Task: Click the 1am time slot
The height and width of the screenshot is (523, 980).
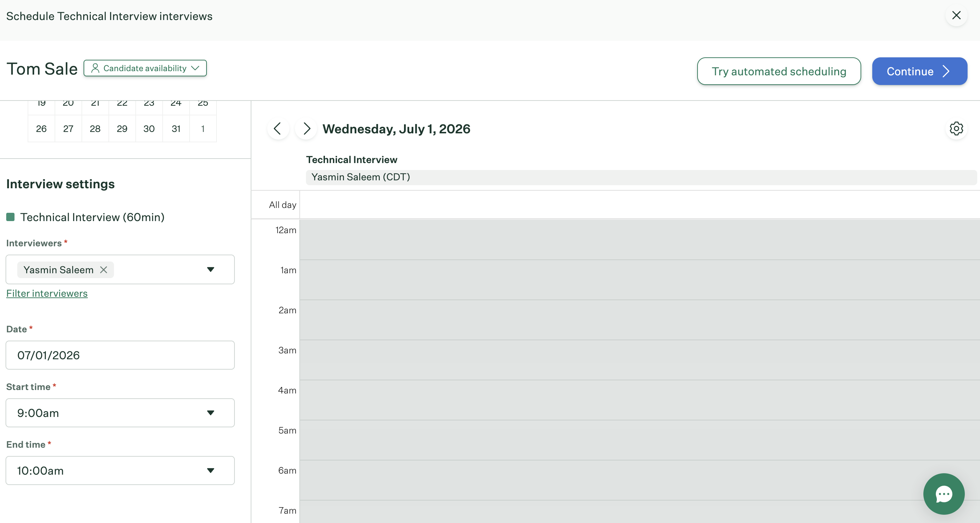Action: [640, 280]
